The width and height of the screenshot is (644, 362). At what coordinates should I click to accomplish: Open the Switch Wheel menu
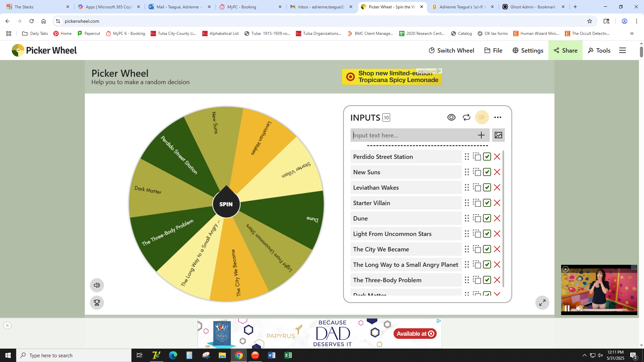451,50
